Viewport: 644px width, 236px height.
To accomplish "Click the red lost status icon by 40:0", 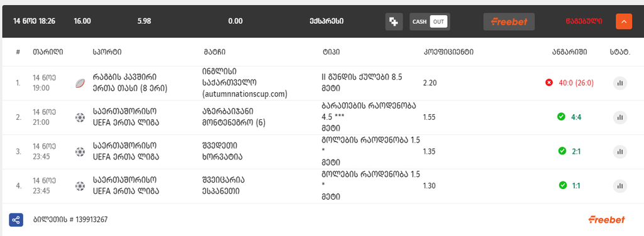I will point(548,83).
